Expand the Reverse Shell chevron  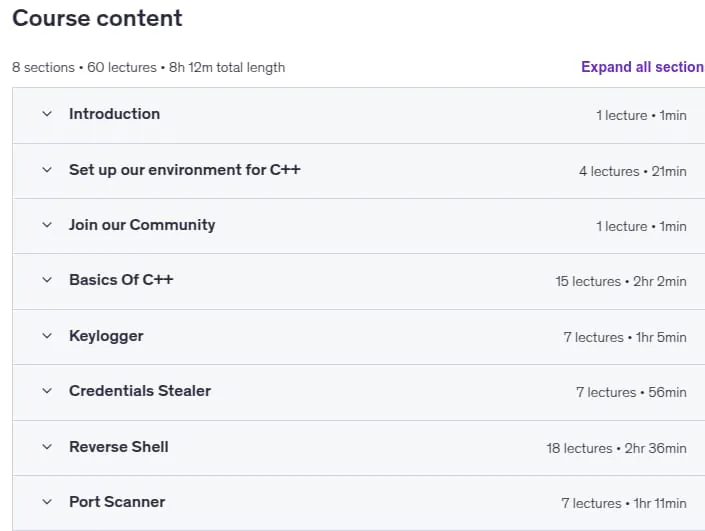(x=47, y=447)
